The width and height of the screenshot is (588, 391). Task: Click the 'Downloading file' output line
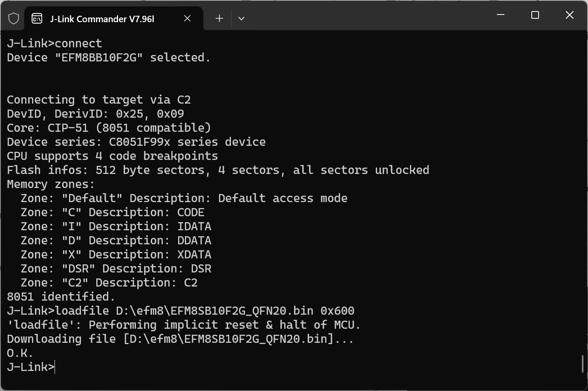tap(180, 339)
